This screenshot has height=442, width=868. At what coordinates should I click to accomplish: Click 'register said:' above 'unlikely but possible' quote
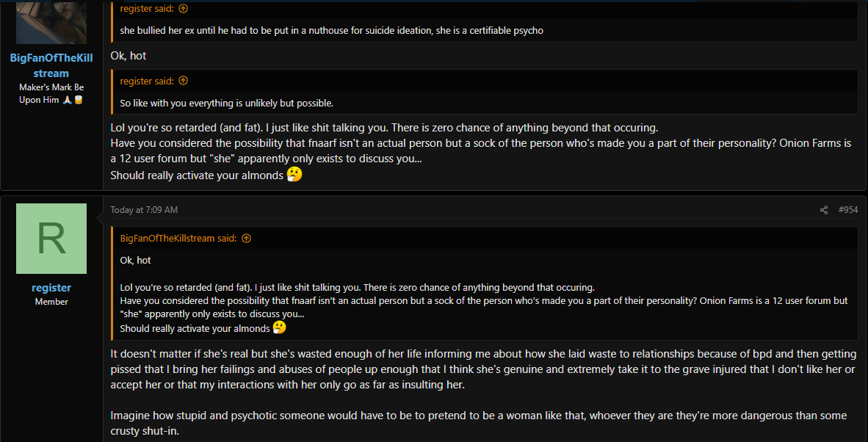[x=147, y=81]
